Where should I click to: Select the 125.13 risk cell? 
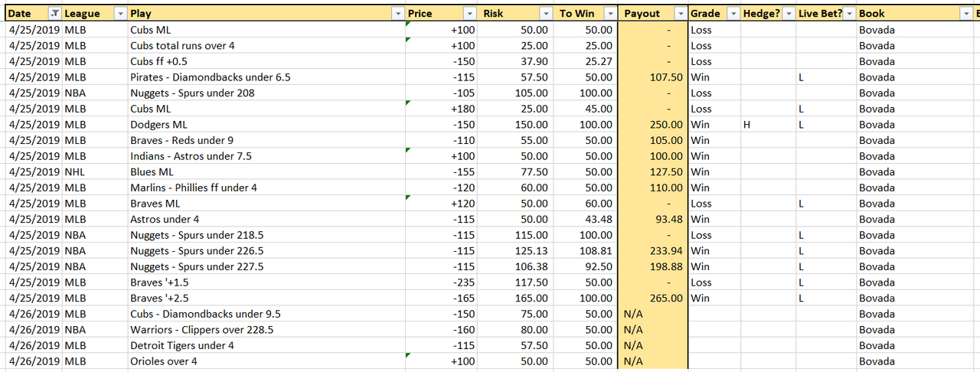pyautogui.click(x=514, y=251)
